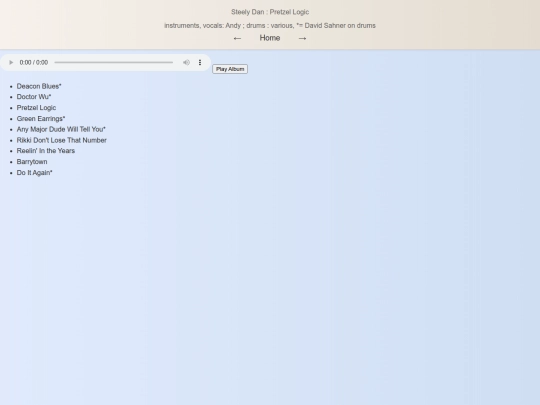Click the Play Album button
Screen dimensions: 540x405
click(230, 69)
